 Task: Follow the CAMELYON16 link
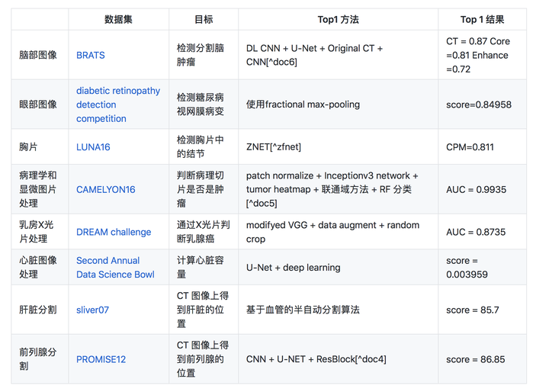(105, 189)
